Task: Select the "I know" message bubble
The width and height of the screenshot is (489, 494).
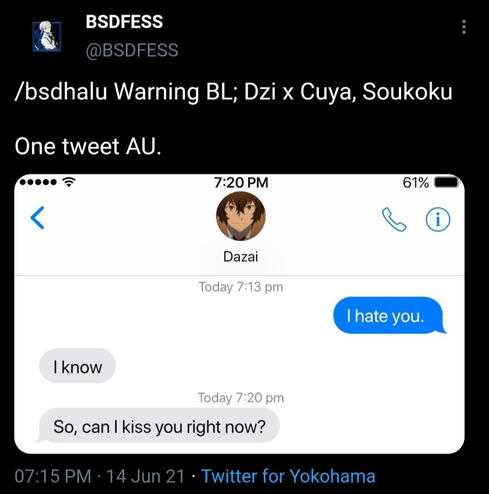Action: click(x=78, y=366)
